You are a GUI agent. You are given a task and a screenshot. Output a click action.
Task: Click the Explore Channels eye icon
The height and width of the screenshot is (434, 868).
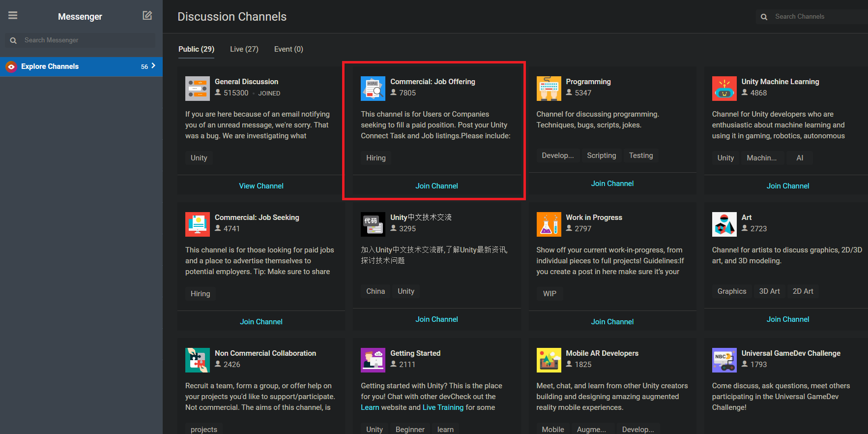point(11,66)
